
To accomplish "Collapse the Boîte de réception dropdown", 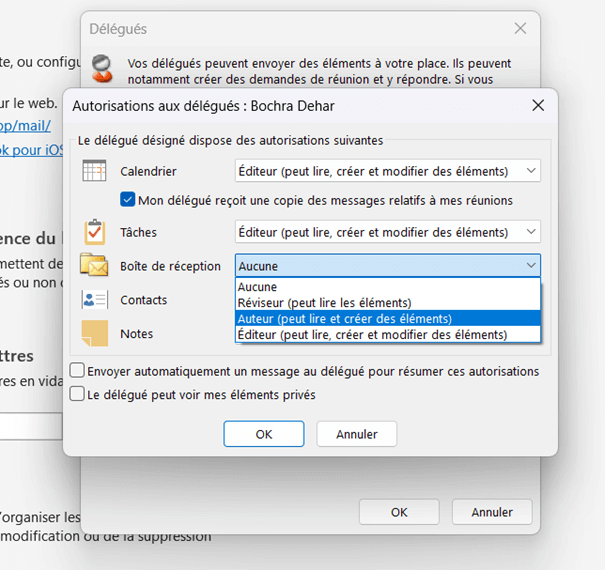I will (388, 266).
